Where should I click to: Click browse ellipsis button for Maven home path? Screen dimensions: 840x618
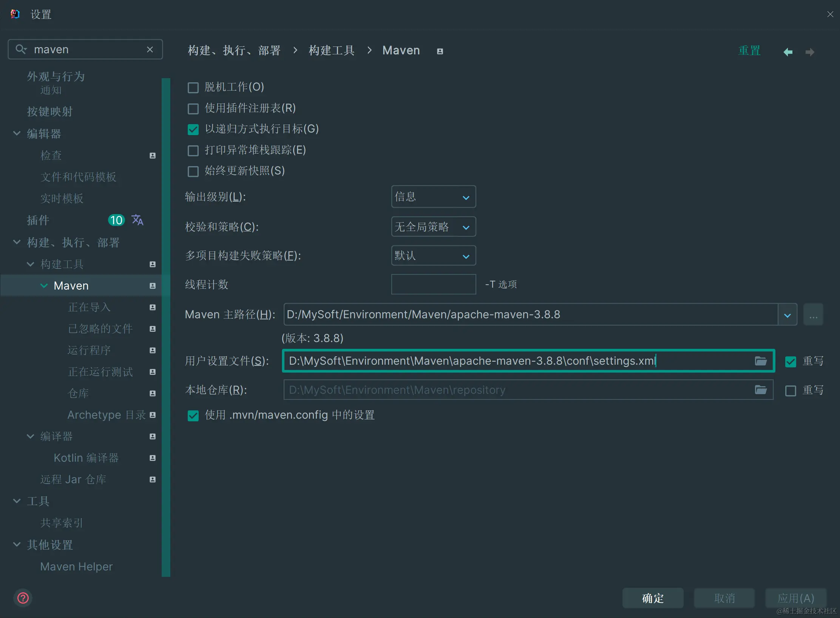click(x=813, y=314)
